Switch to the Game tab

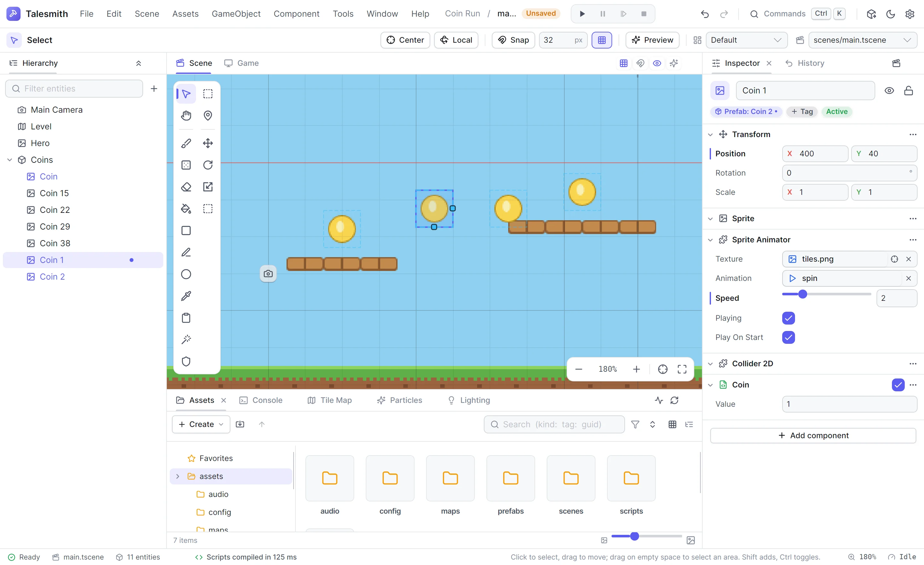pos(241,63)
